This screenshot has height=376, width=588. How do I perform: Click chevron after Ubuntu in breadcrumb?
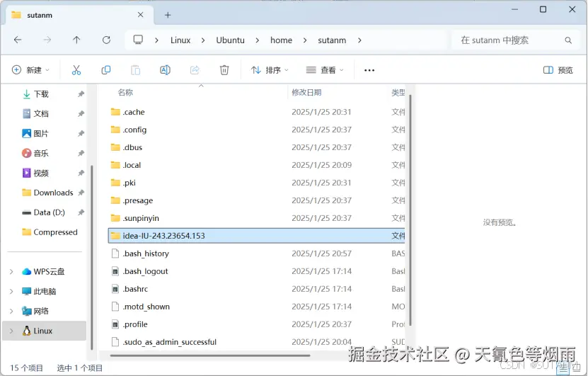click(258, 40)
